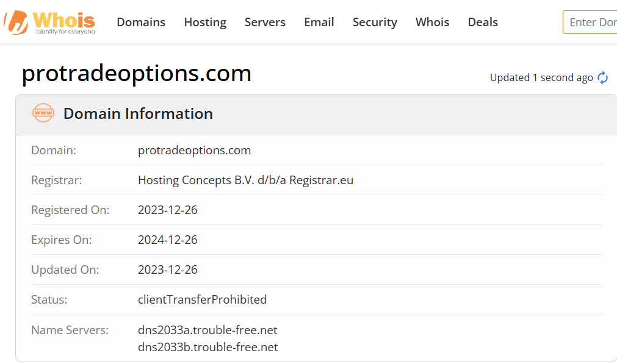Select name server dns2033b.trouble-free.net
Screen dimensions: 617x364
[207, 347]
